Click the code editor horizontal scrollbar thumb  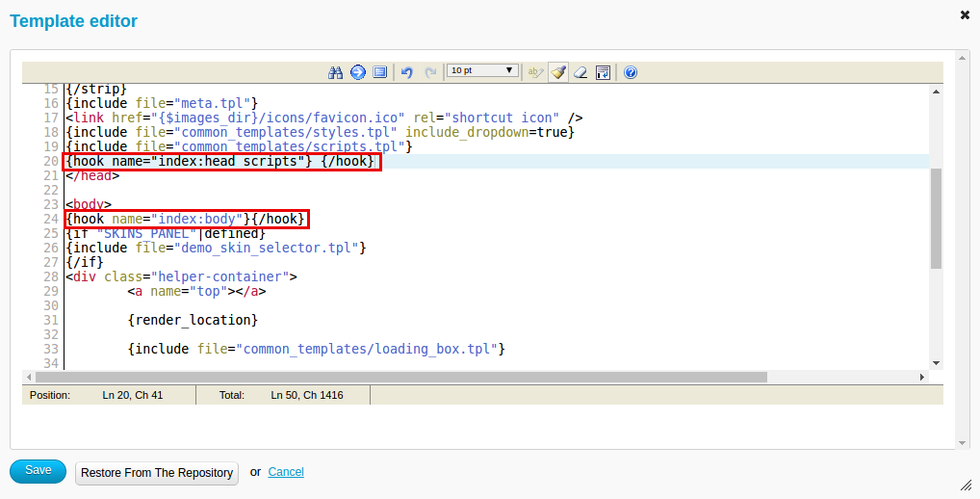coord(401,377)
